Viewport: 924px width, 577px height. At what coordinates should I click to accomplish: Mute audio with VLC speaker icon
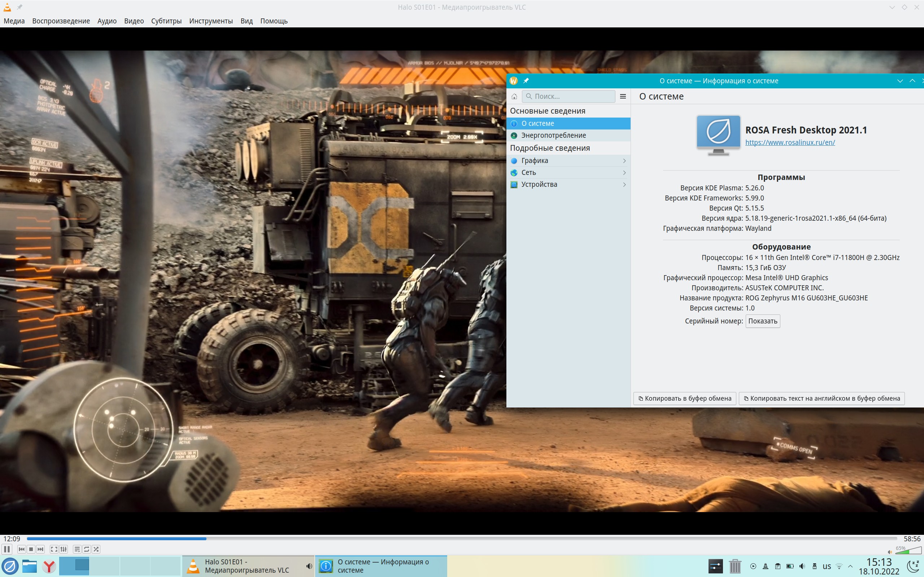click(890, 552)
